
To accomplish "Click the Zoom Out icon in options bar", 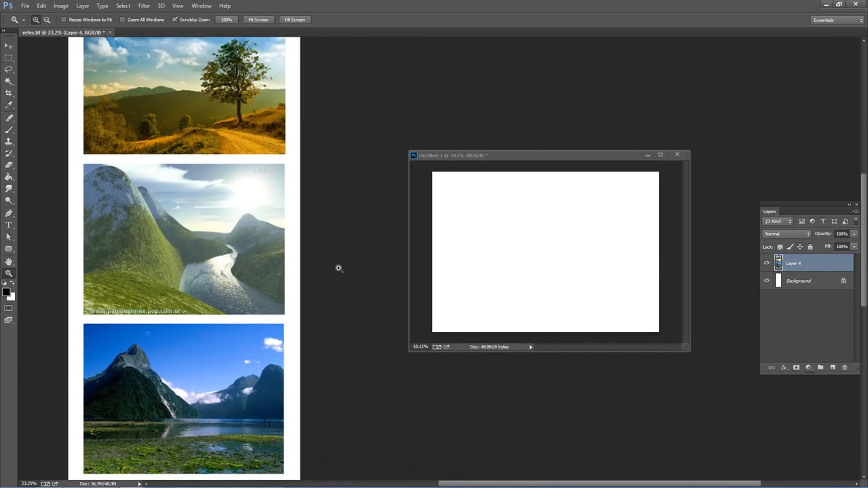I will [47, 20].
